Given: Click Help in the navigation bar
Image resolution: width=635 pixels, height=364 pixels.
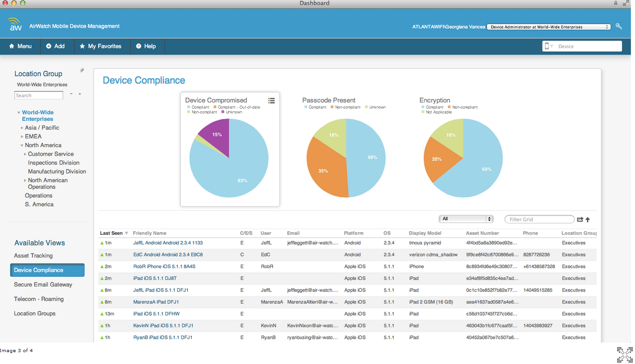Looking at the screenshot, I should 147,46.
